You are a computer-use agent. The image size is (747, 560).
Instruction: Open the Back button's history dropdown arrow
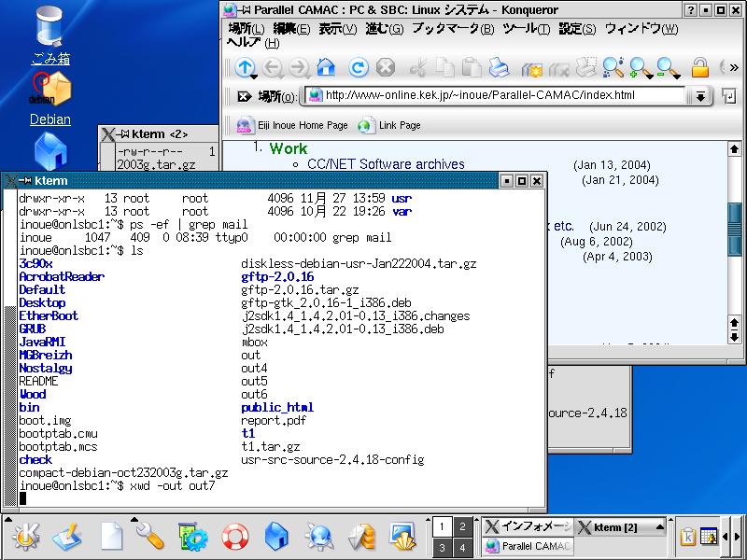pos(281,77)
